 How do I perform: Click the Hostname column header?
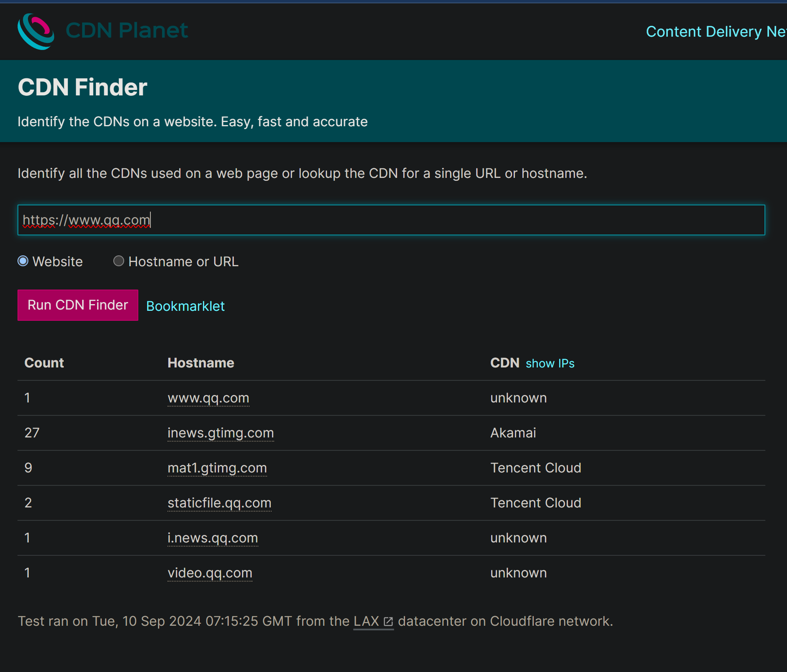pyautogui.click(x=201, y=363)
